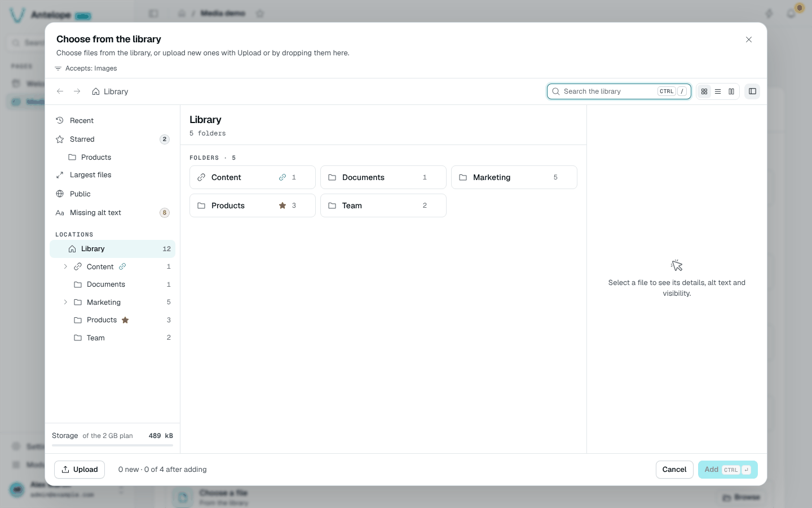This screenshot has height=508, width=812.
Task: Cancel the library dialog
Action: pyautogui.click(x=674, y=470)
